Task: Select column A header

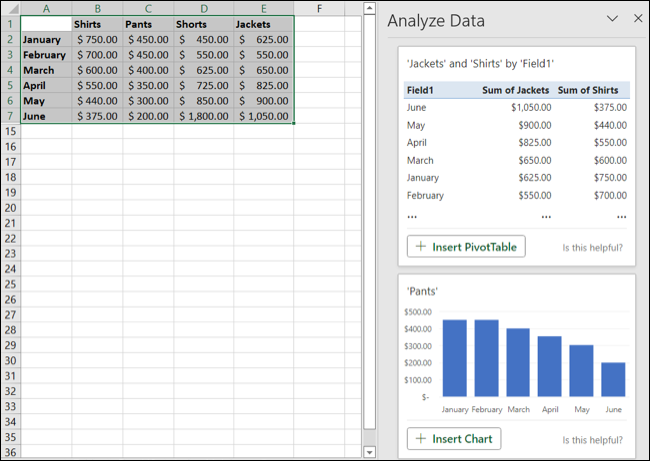Action: pyautogui.click(x=46, y=8)
